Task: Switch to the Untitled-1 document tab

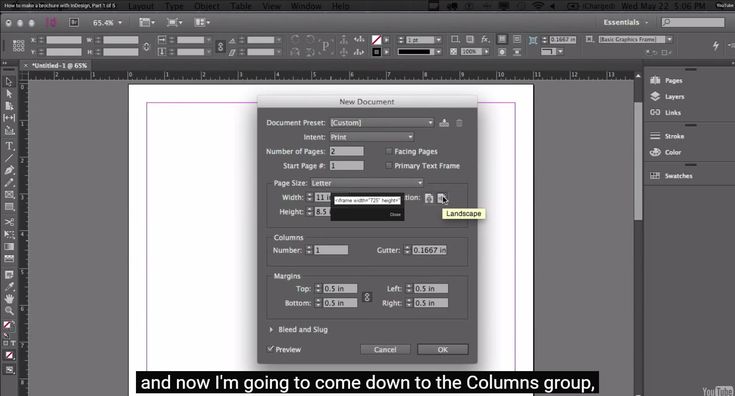Action: tap(60, 66)
